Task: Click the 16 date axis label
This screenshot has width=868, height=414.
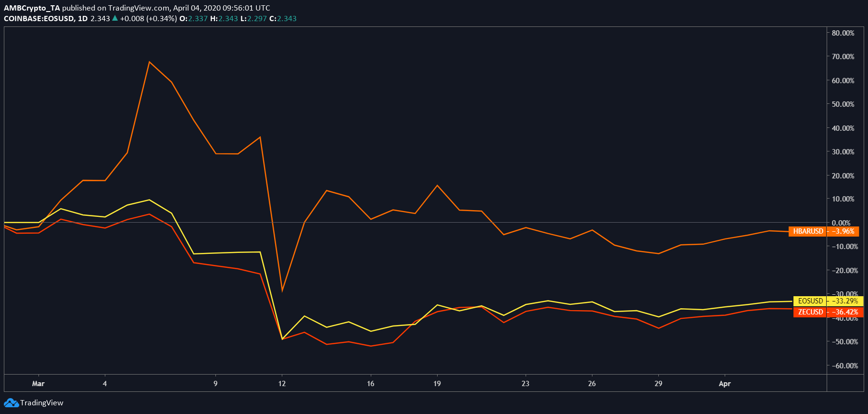Action: pyautogui.click(x=370, y=384)
